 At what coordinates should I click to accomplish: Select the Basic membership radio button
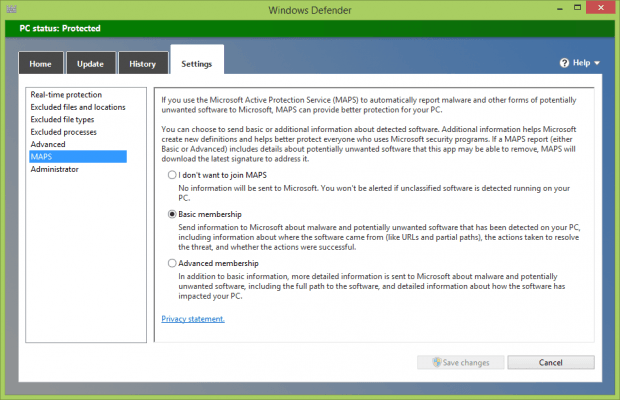[172, 214]
